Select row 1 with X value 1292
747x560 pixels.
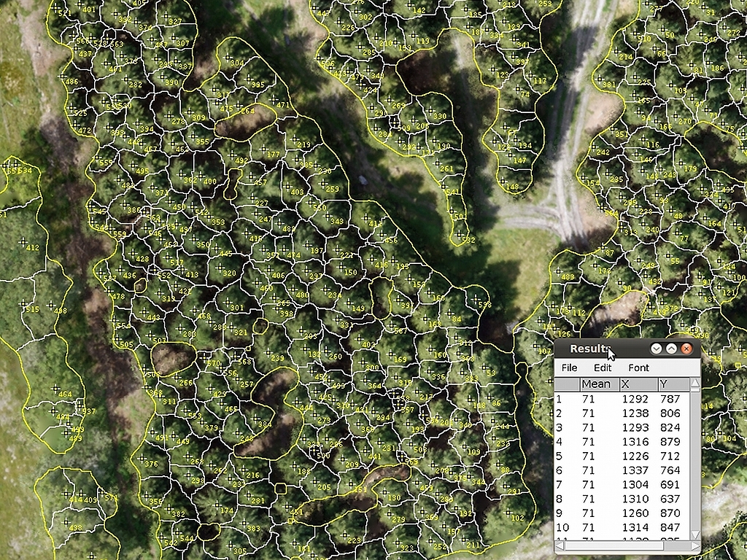tap(635, 399)
